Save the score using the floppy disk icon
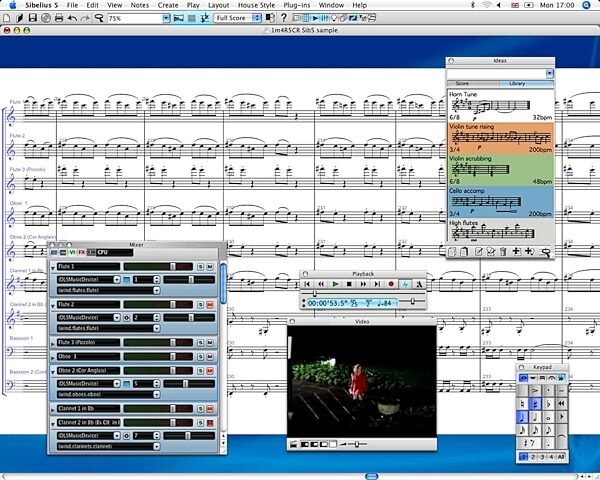The image size is (600, 480). tap(33, 18)
